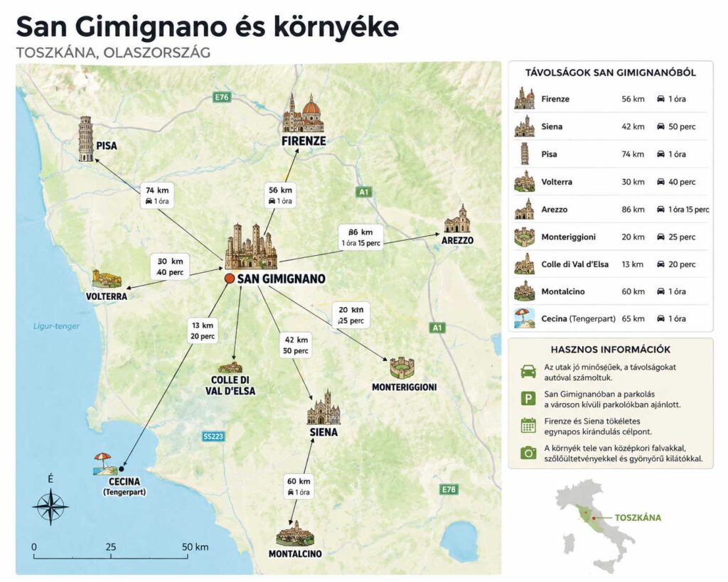Click the VOLTERRA city name on map
Screen dimensions: 728x582
(107, 296)
